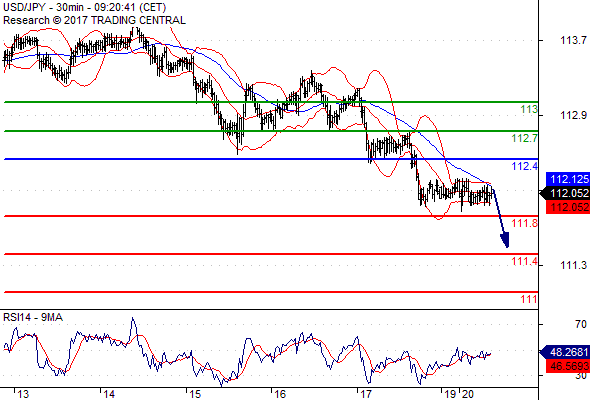Click the blue 112.4 pivot level label
This screenshot has height=400, width=590.
(525, 166)
